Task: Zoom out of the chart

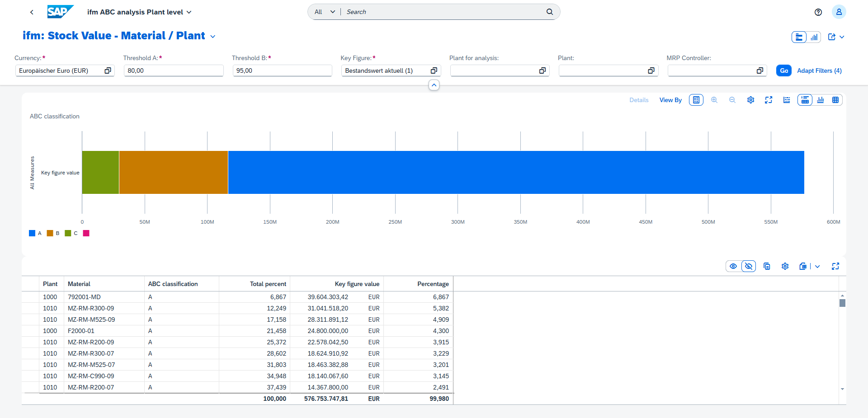Action: 732,100
